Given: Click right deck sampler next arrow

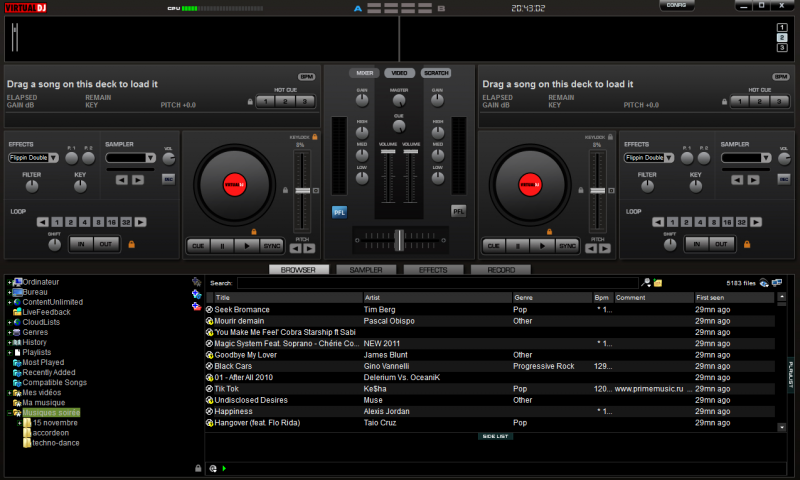Looking at the screenshot, I should click(751, 180).
